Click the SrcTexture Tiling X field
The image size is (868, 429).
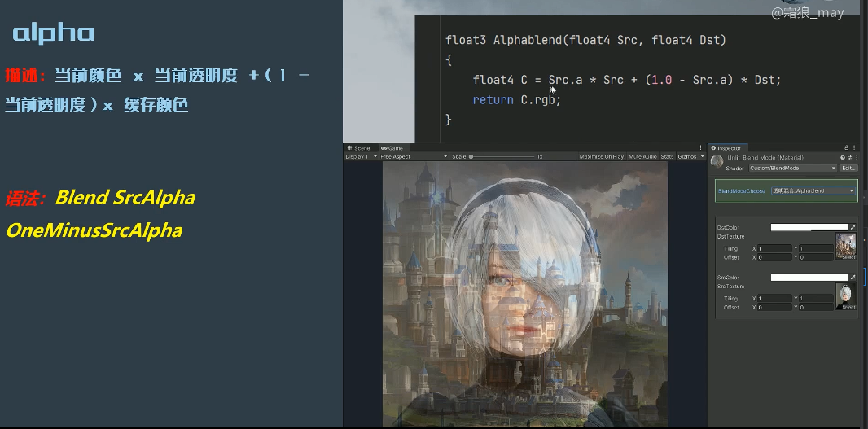pyautogui.click(x=775, y=299)
